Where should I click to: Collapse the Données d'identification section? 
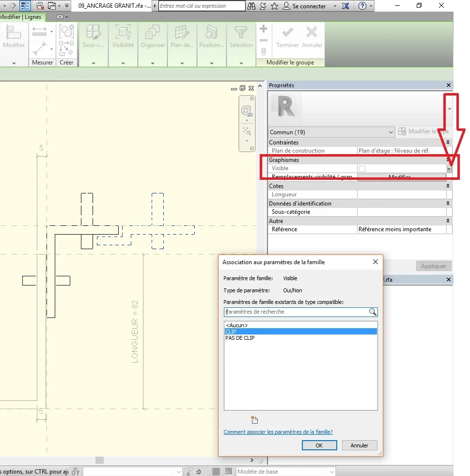tap(448, 204)
